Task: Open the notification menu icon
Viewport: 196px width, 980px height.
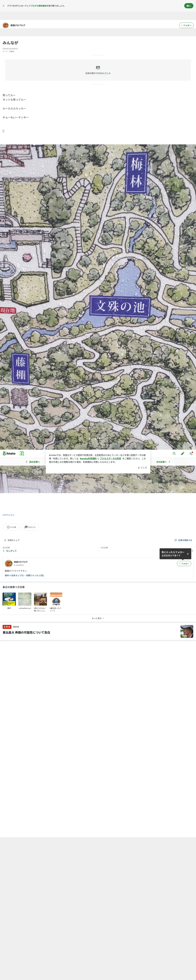Action: (x=191, y=453)
